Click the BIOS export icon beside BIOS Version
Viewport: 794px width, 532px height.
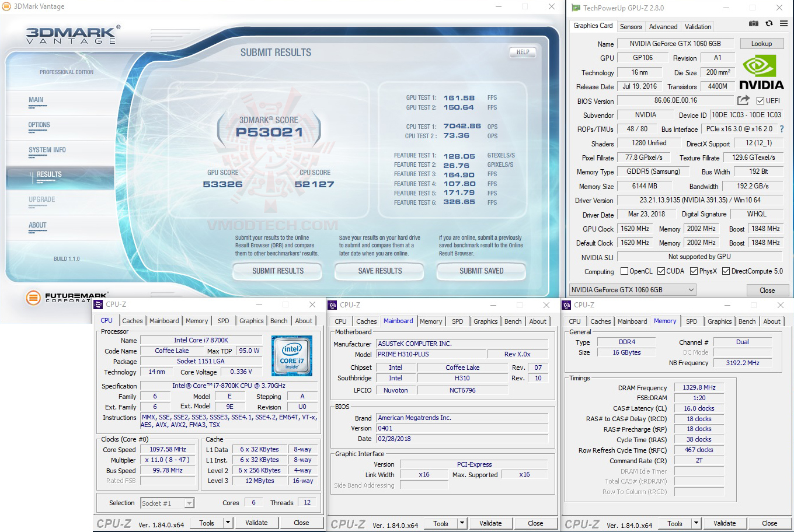(743, 100)
